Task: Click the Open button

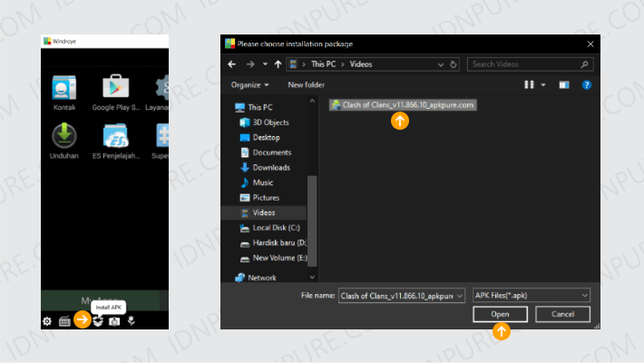Action: click(x=500, y=314)
